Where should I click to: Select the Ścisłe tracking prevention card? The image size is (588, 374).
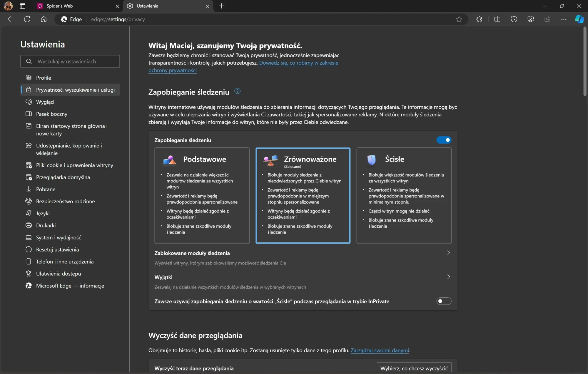(x=404, y=195)
